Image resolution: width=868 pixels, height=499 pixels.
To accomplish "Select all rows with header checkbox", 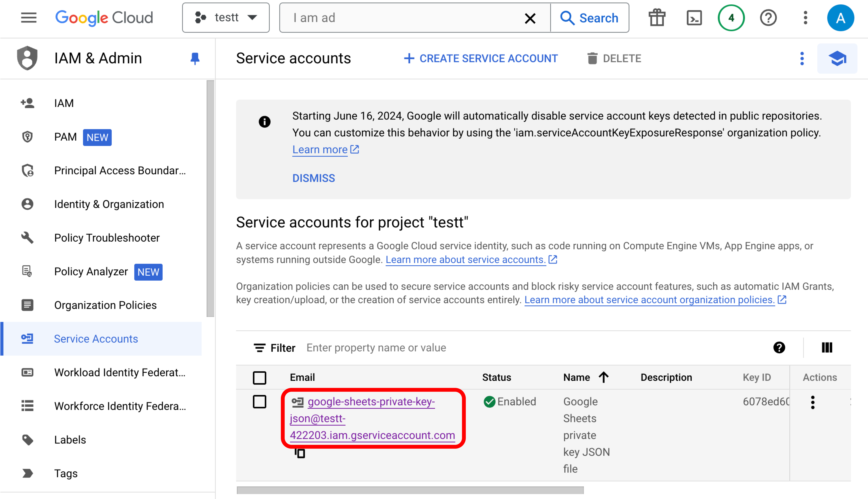I will pyautogui.click(x=259, y=378).
